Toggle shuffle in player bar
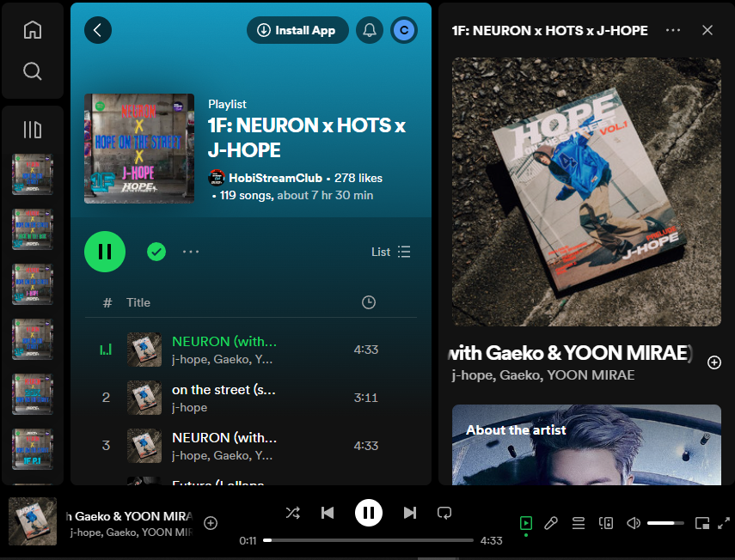735x560 pixels. (x=293, y=513)
